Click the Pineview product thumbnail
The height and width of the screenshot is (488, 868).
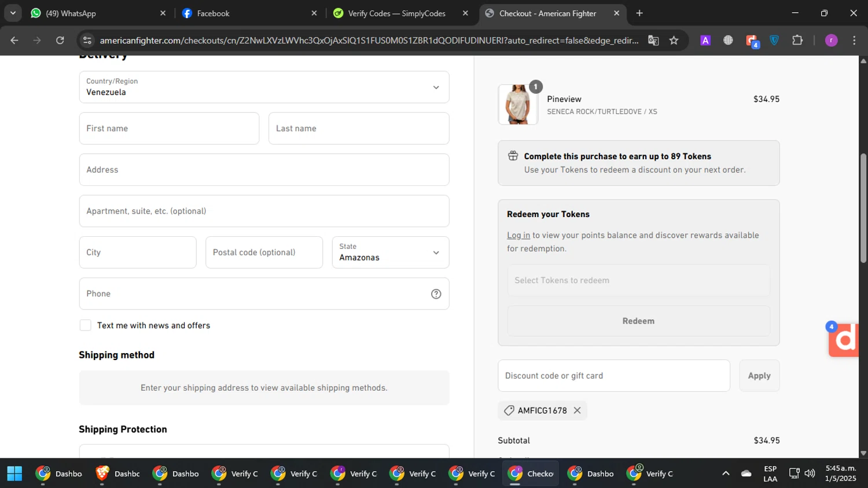click(x=518, y=105)
